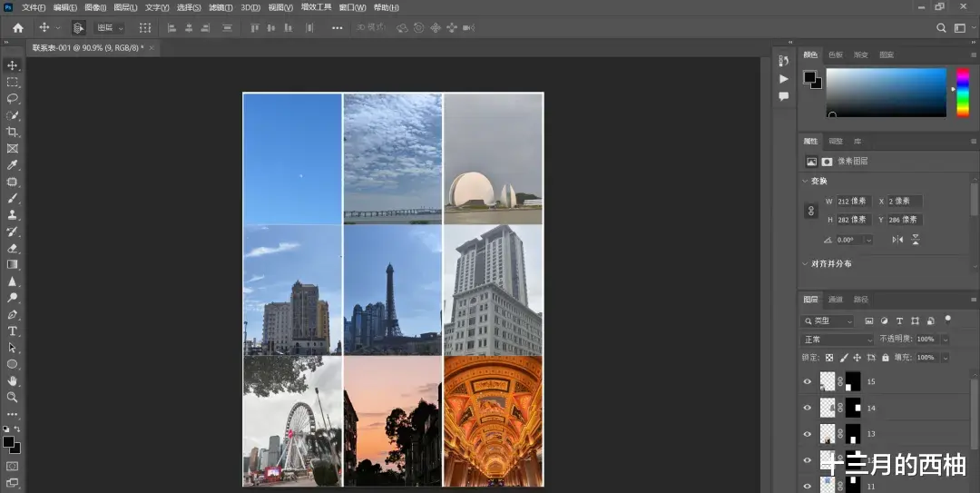
Task: Open the Actions panel play icon
Action: click(784, 79)
